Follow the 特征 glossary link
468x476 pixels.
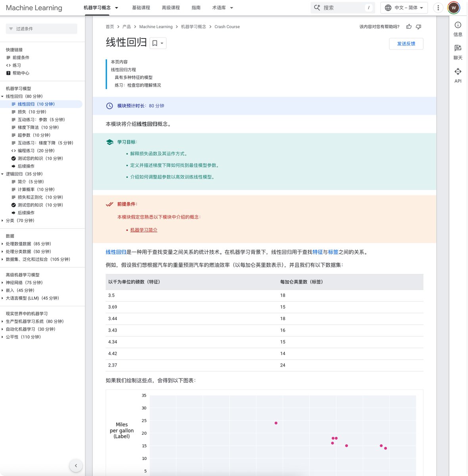[318, 252]
